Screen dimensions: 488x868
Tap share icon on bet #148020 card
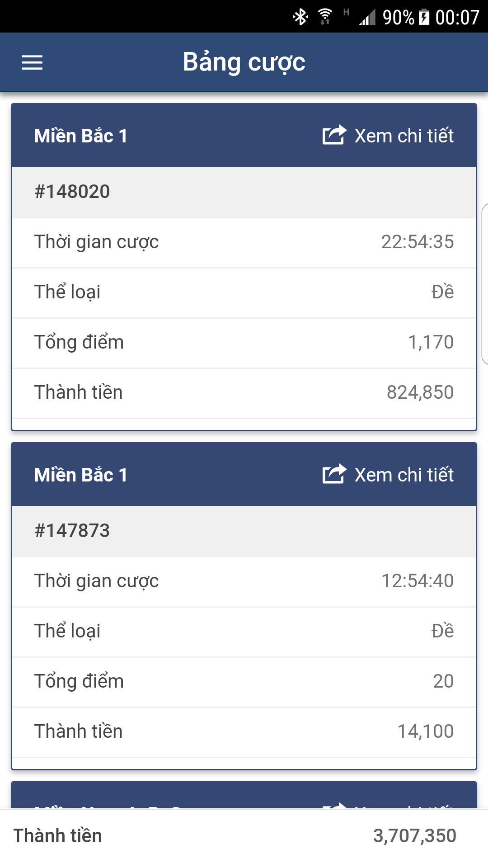pos(334,135)
